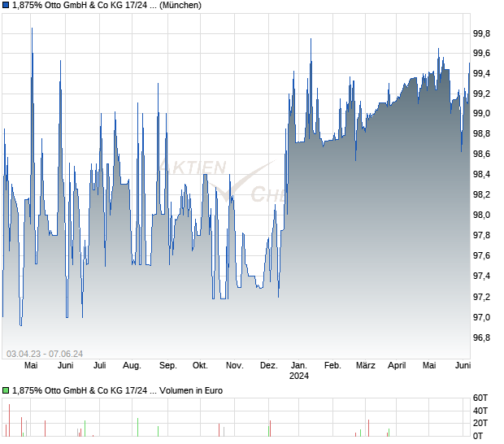
Task: Click the 99,4 price axis label
Action: [x=481, y=74]
